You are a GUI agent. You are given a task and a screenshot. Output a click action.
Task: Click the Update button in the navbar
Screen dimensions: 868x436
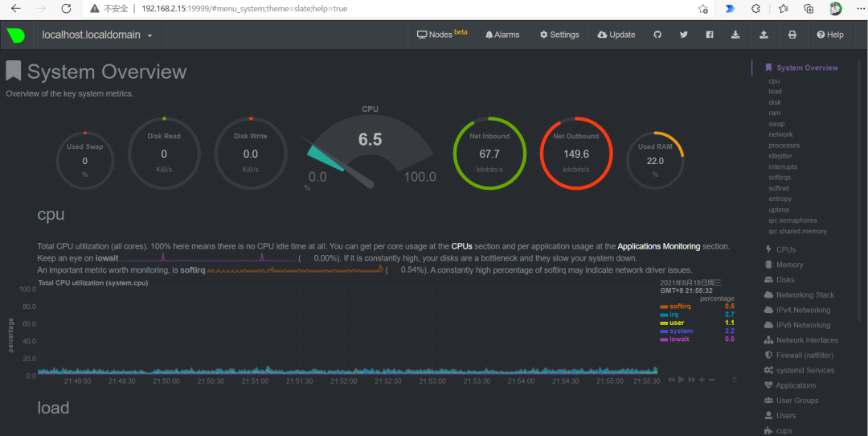click(x=616, y=35)
